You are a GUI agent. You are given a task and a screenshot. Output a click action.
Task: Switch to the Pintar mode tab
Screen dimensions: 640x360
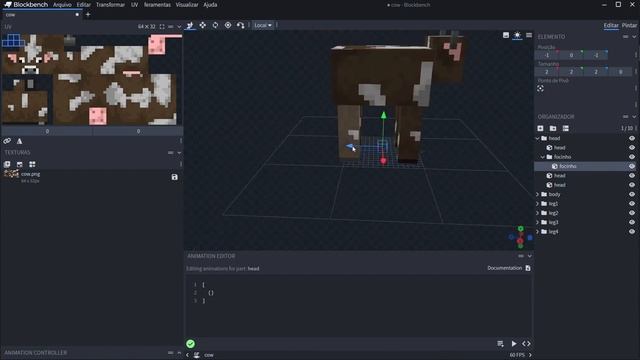[629, 25]
